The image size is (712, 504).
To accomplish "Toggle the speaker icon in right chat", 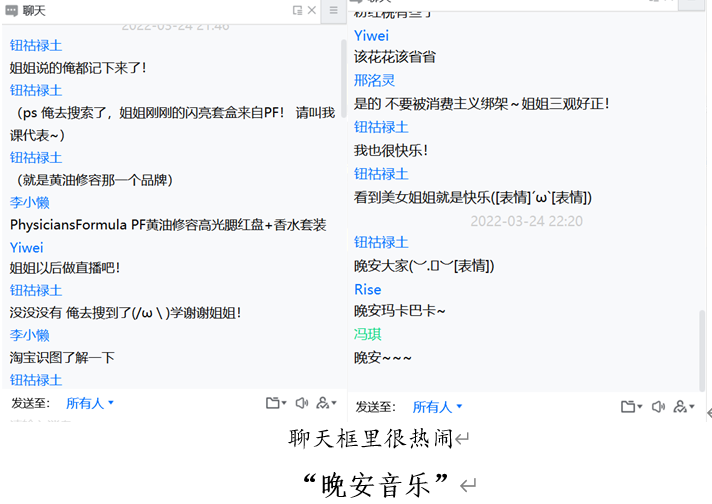I will tap(658, 406).
